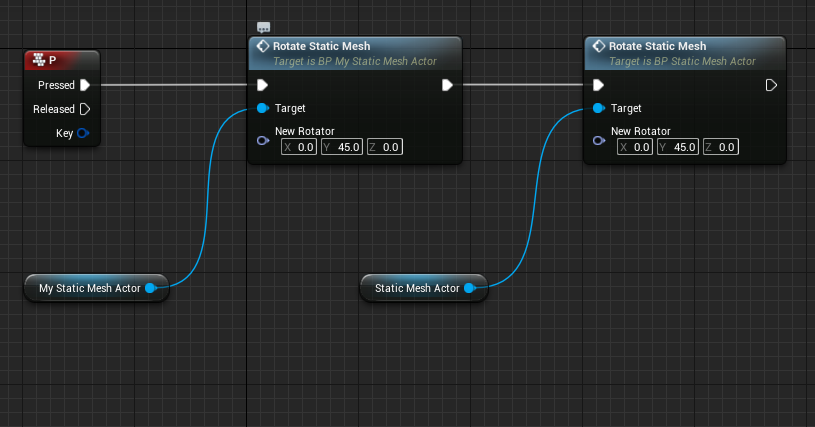Click the Released execution pin on P node
Screen dimensions: 815x427
pos(85,109)
